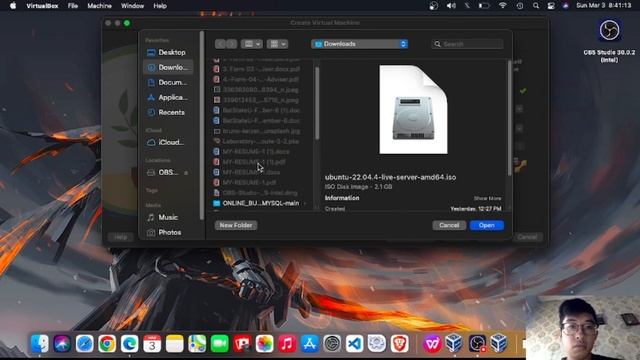Go back in the file dialog

click(x=220, y=44)
